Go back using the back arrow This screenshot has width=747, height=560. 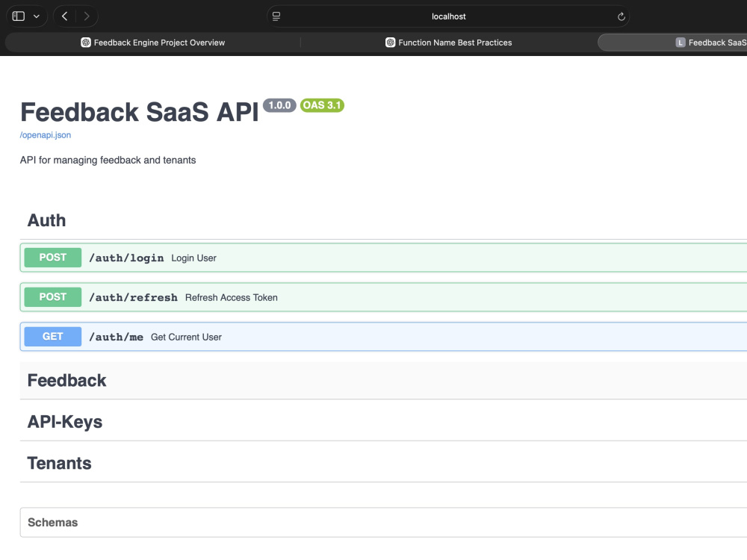pyautogui.click(x=65, y=16)
